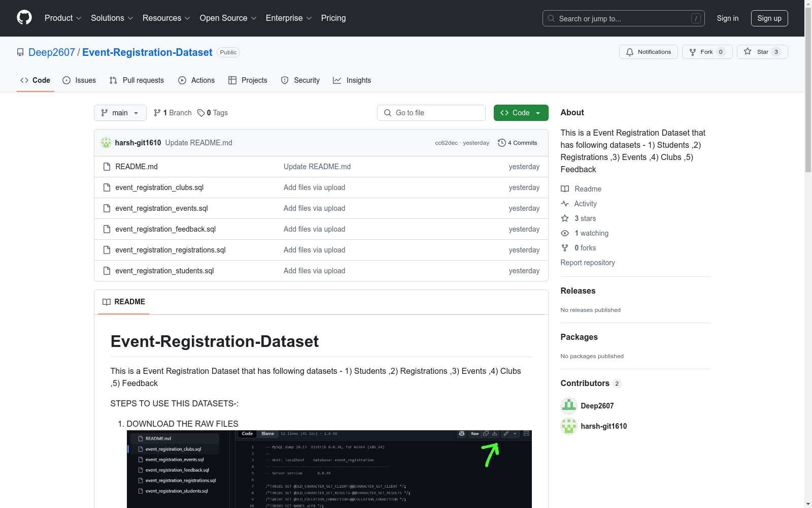Open event_registration_clubs.sql file
Viewport: 812px width, 508px height.
(x=159, y=187)
